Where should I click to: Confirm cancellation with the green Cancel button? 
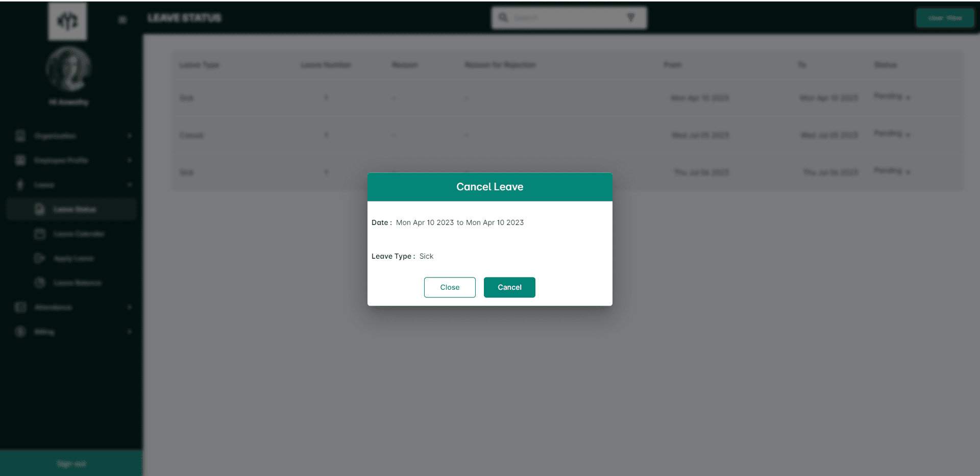(x=509, y=287)
